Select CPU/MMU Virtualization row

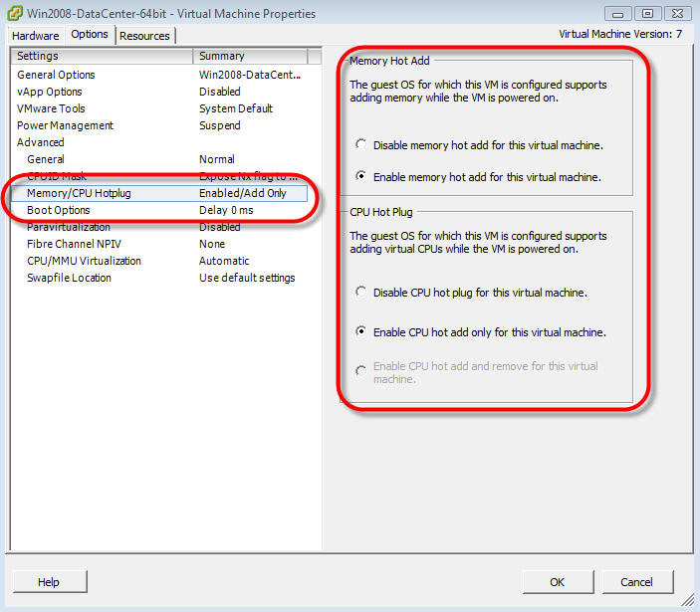tap(160, 261)
